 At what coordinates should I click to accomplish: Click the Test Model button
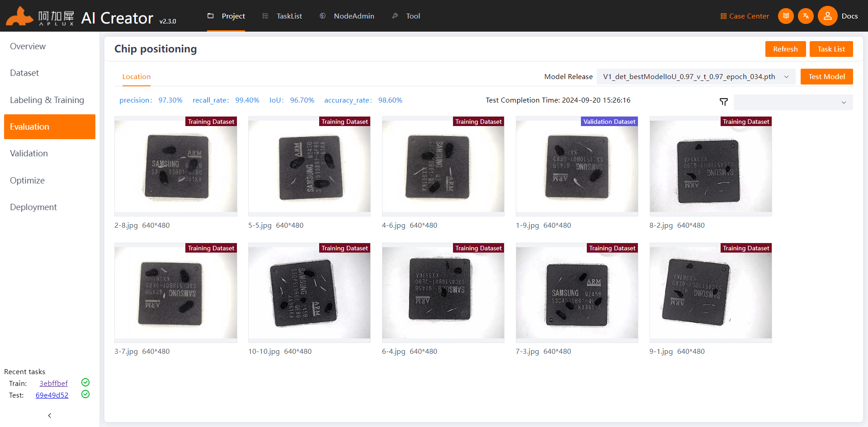(x=826, y=77)
